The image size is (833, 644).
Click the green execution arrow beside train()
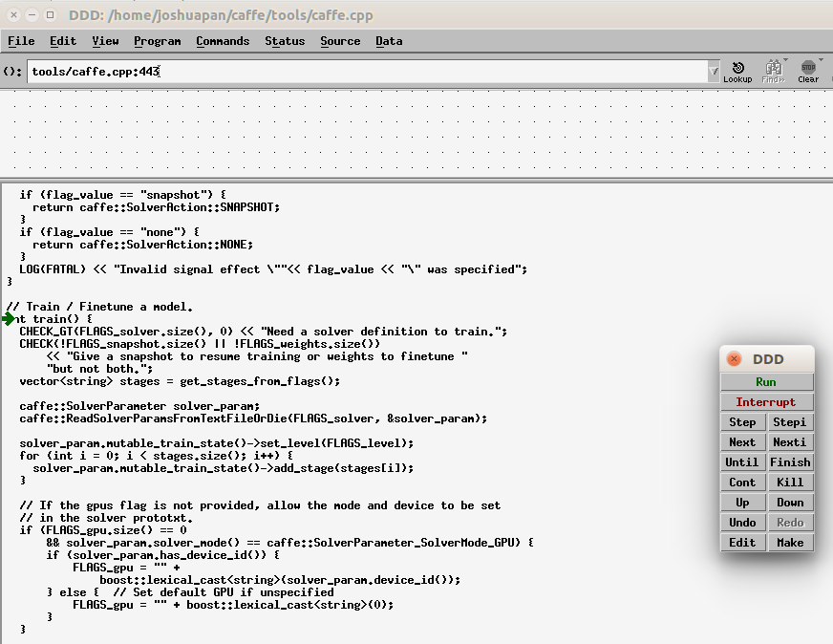pyautogui.click(x=6, y=319)
